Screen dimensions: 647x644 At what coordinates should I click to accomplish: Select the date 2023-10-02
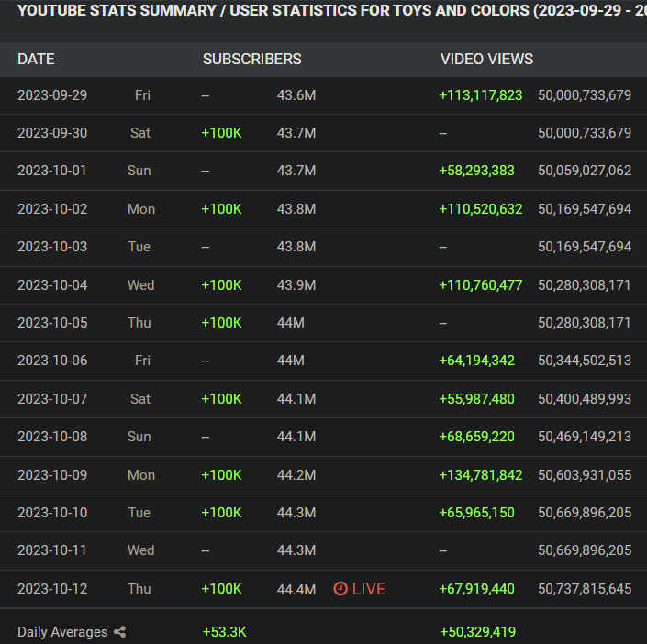tap(52, 209)
